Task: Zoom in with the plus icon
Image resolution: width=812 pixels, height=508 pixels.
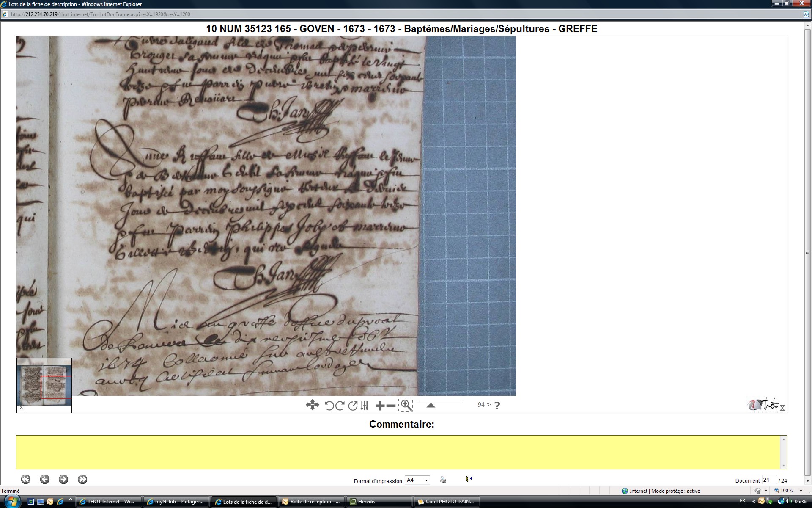Action: (x=380, y=406)
